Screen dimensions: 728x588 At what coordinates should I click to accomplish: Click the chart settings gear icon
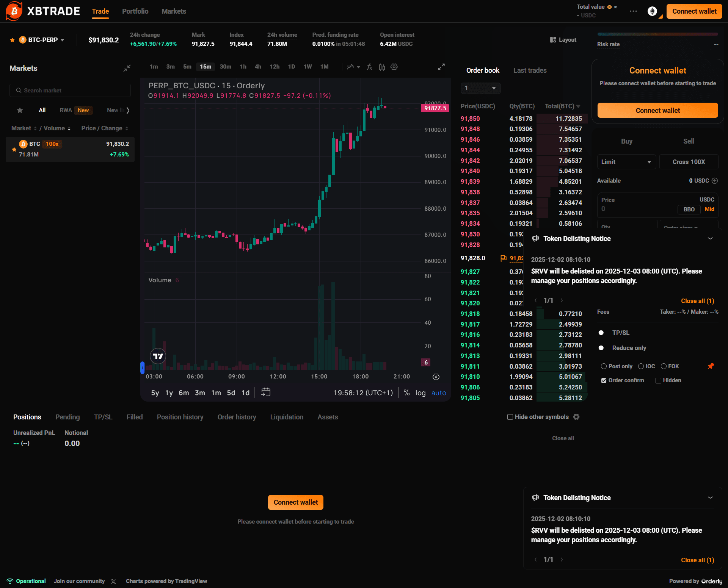(394, 67)
